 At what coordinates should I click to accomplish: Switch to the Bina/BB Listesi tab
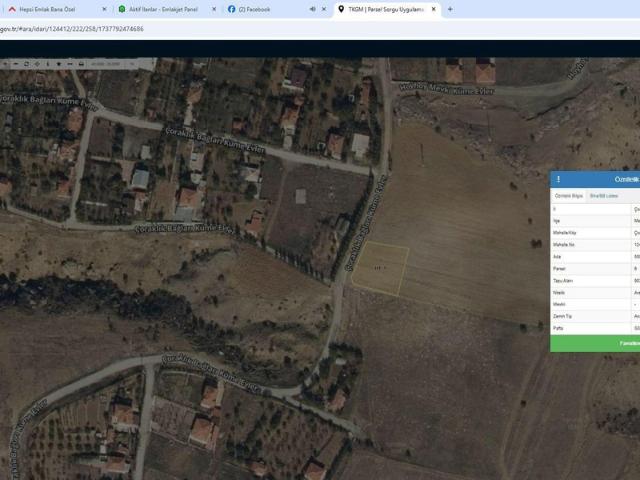tap(604, 196)
